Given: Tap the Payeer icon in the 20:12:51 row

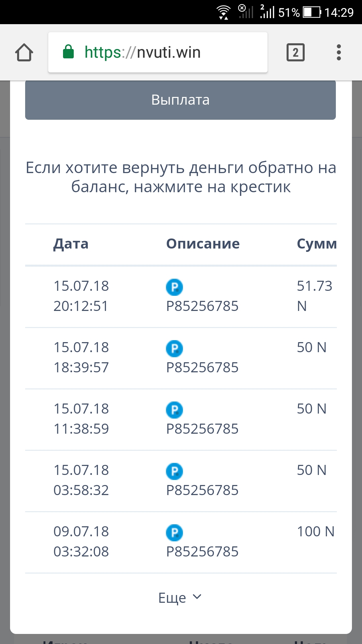Looking at the screenshot, I should (x=174, y=287).
